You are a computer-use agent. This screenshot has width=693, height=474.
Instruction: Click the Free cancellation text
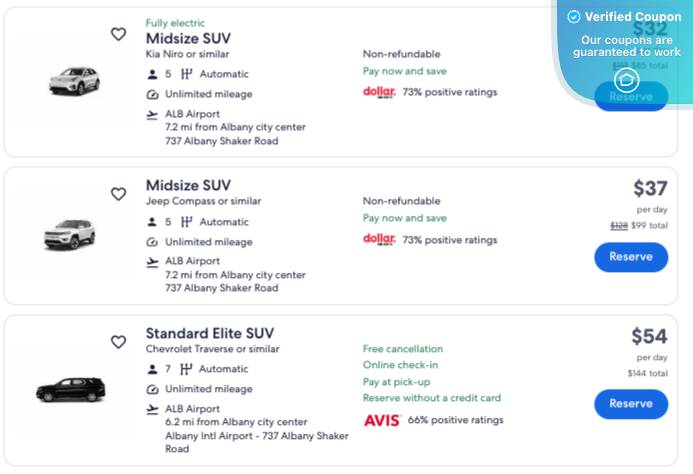(x=402, y=350)
